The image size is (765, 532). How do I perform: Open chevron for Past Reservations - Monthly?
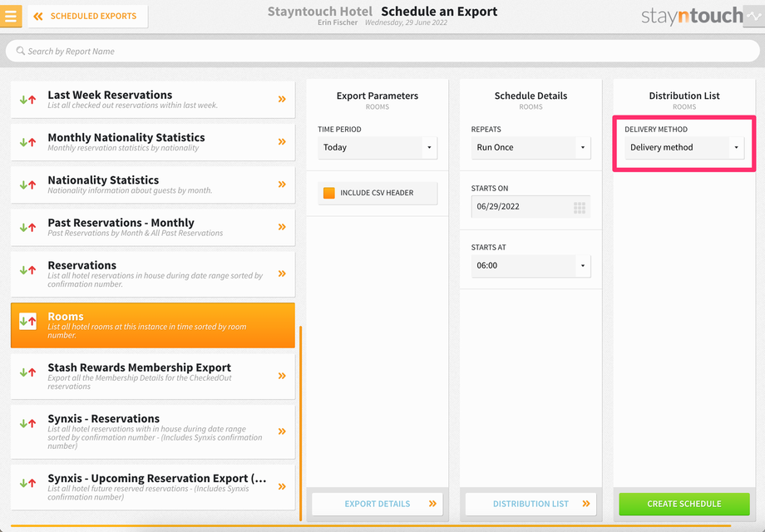coord(282,227)
